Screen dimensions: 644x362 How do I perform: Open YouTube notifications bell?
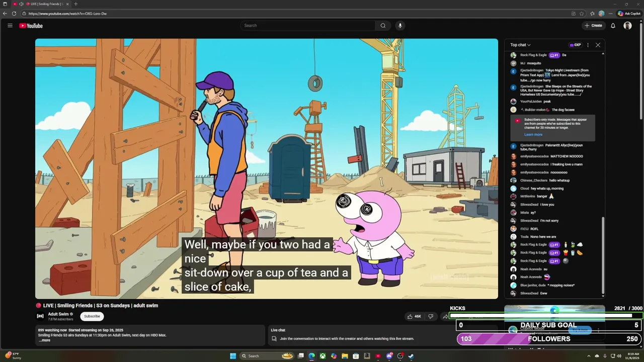[x=613, y=26]
